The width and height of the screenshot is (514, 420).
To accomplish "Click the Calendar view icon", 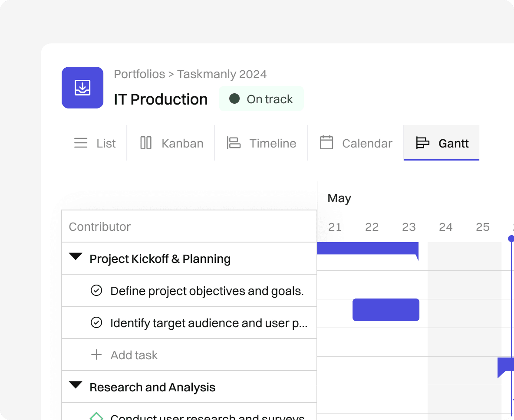I will click(326, 143).
